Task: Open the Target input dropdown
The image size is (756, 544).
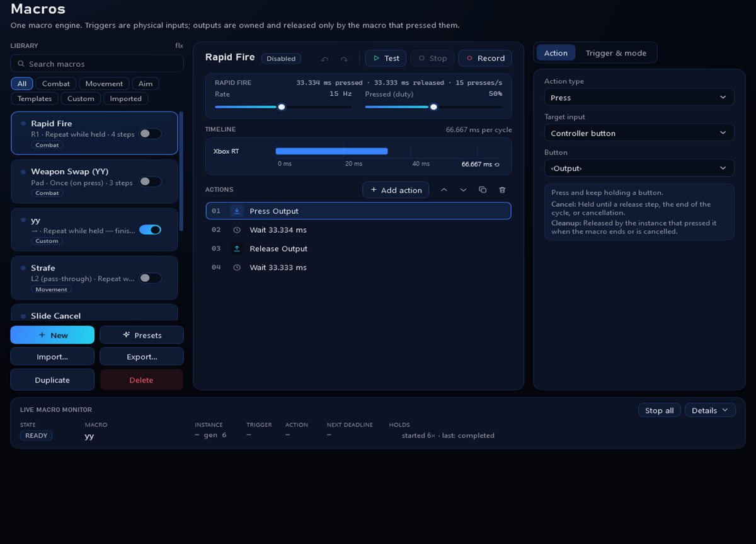Action: point(639,133)
